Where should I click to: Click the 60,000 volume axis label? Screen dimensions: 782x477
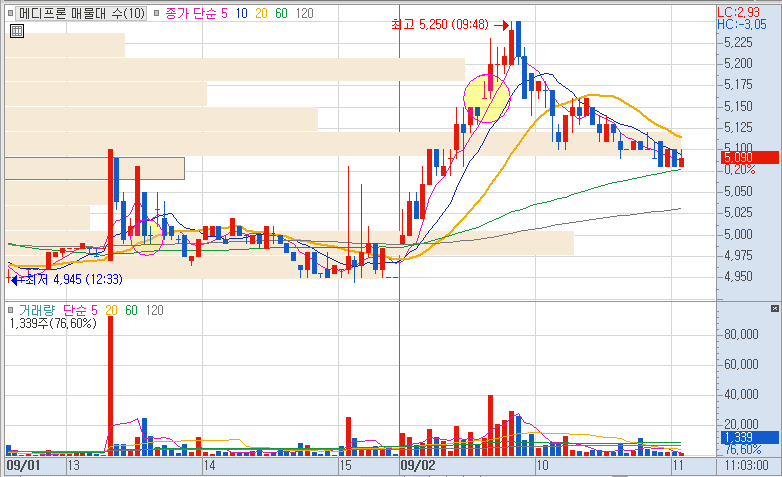tap(741, 364)
